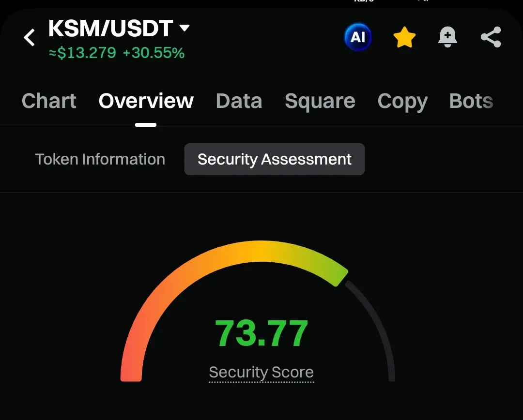Tap the Security Score label
523x420 pixels.
tap(261, 372)
